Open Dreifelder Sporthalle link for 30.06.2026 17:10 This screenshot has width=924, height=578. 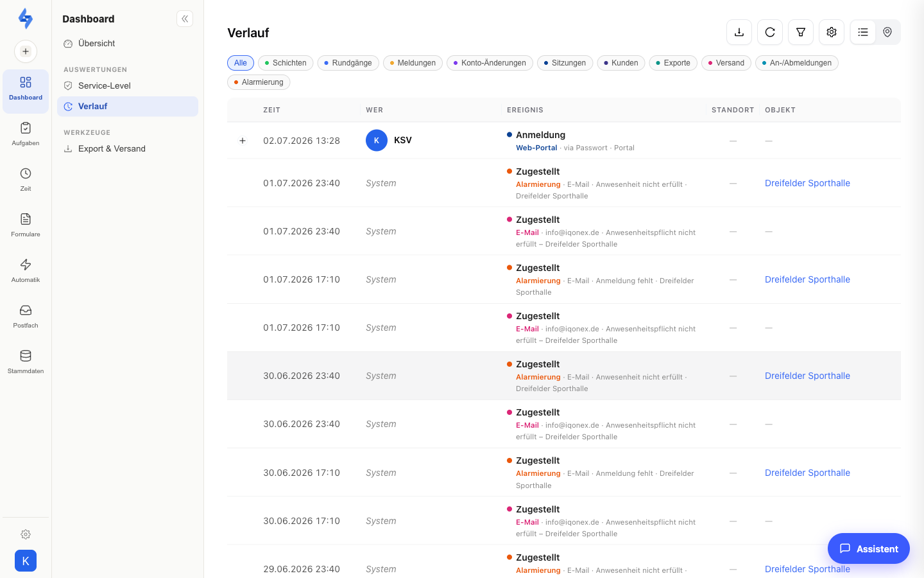tap(807, 473)
